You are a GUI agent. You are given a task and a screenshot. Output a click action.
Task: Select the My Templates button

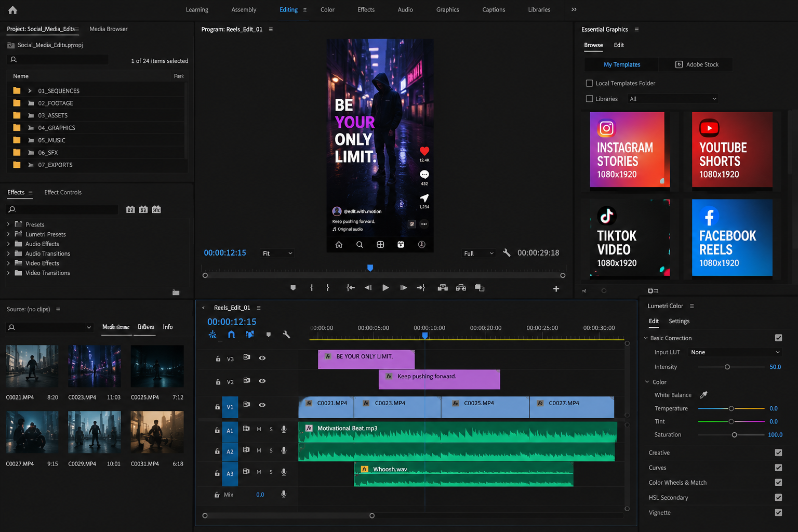click(622, 64)
